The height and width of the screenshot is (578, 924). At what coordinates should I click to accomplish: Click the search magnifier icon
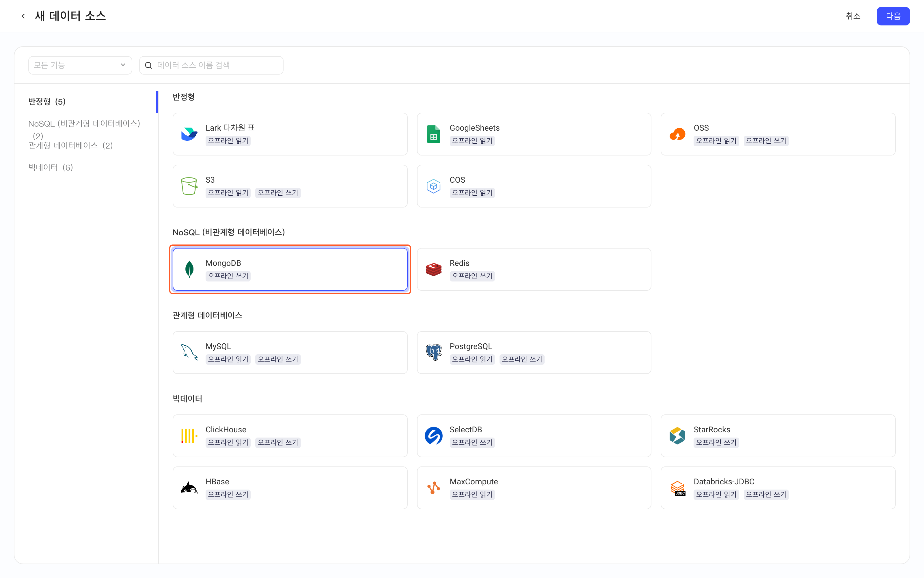coord(148,65)
